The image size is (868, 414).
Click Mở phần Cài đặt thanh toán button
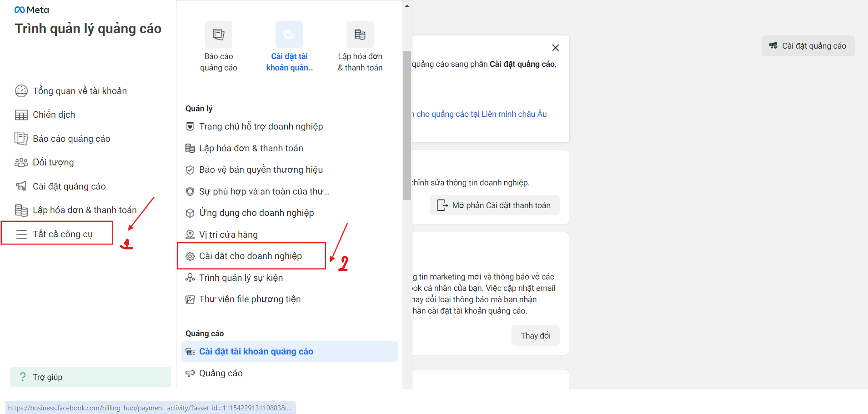tap(495, 205)
